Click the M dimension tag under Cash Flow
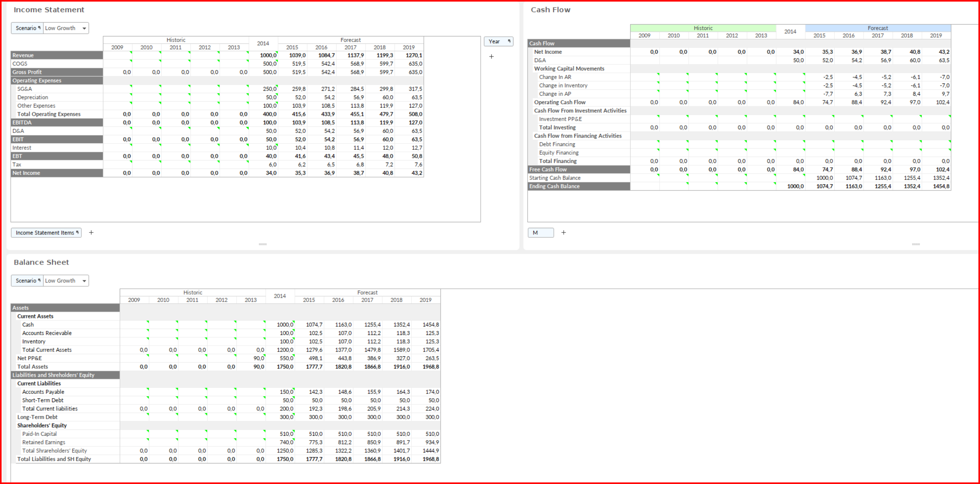 pos(541,233)
